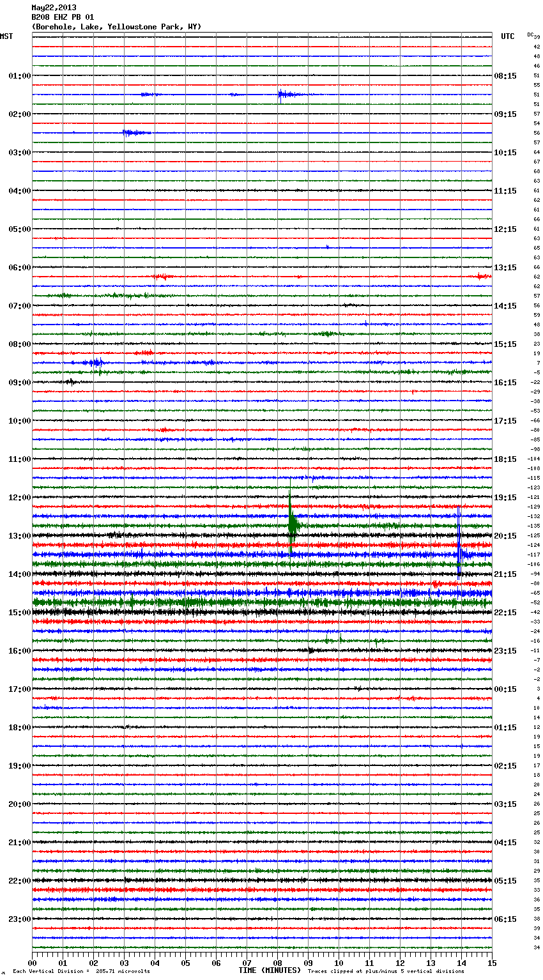Screen dimensions: 543x980
Task: Click minute tick label 12 on bottom axis
Action: 400,963
